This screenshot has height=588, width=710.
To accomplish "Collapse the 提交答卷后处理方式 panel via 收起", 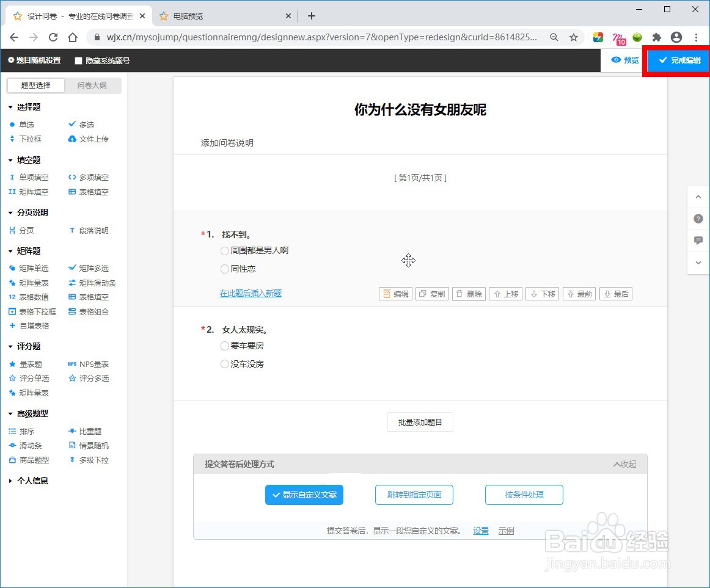I will coord(624,464).
